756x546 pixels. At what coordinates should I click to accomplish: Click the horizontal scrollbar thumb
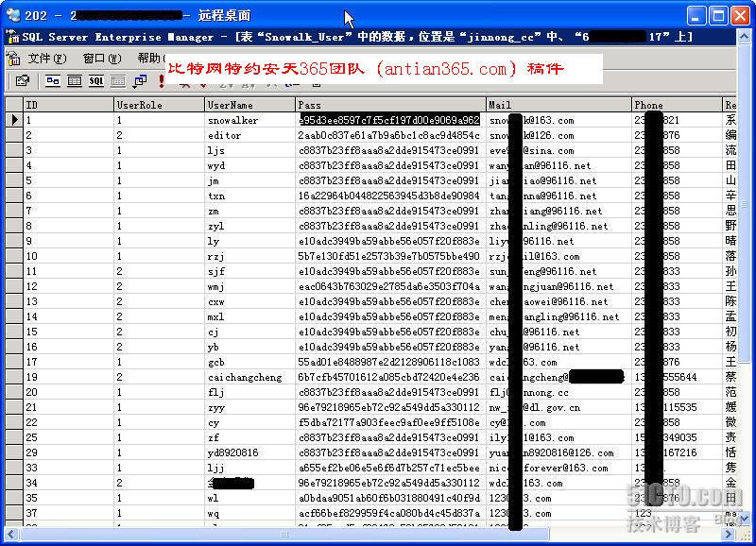(284, 534)
